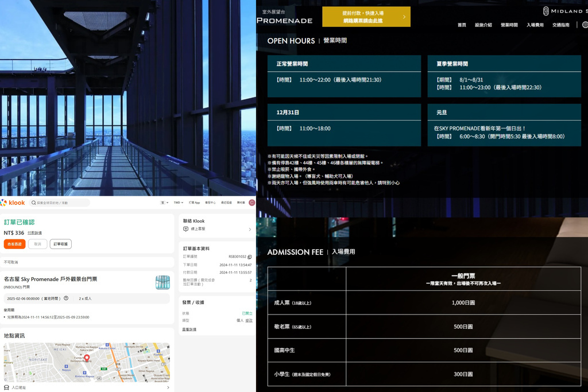Open 客服中心 in the Klook header
This screenshot has height=392, width=588.
(x=210, y=203)
